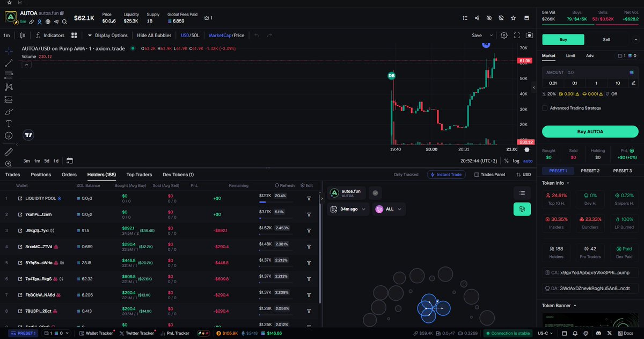
Task: Copy the autoa.fun token name
Action: click(x=62, y=12)
